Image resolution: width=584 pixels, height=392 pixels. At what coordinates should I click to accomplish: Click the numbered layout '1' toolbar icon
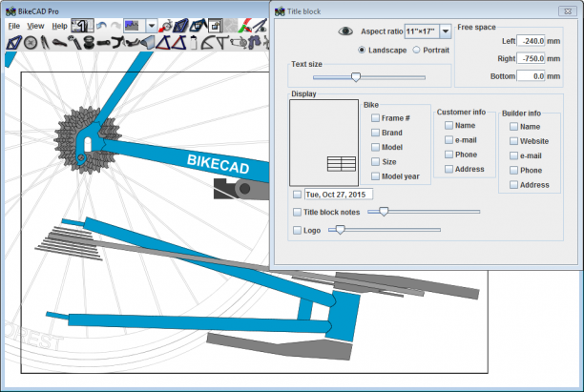tap(83, 26)
